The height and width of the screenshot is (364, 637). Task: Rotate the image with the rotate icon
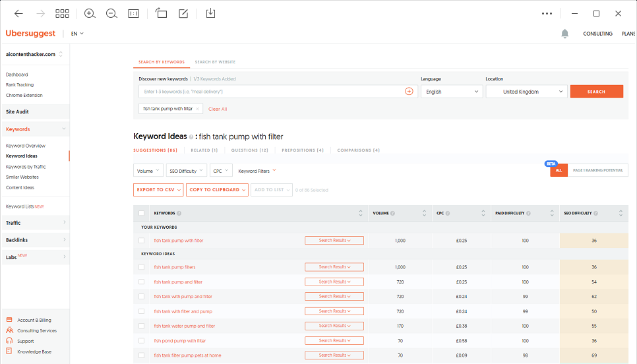point(162,13)
